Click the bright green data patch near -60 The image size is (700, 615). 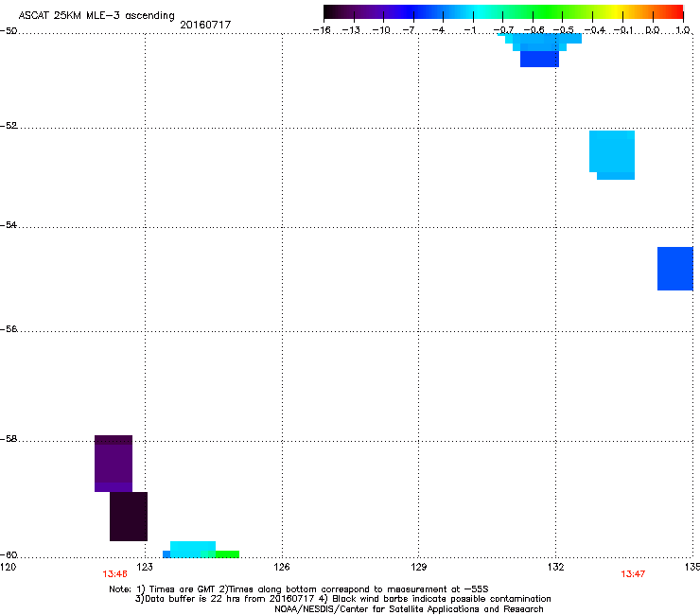[x=227, y=554]
